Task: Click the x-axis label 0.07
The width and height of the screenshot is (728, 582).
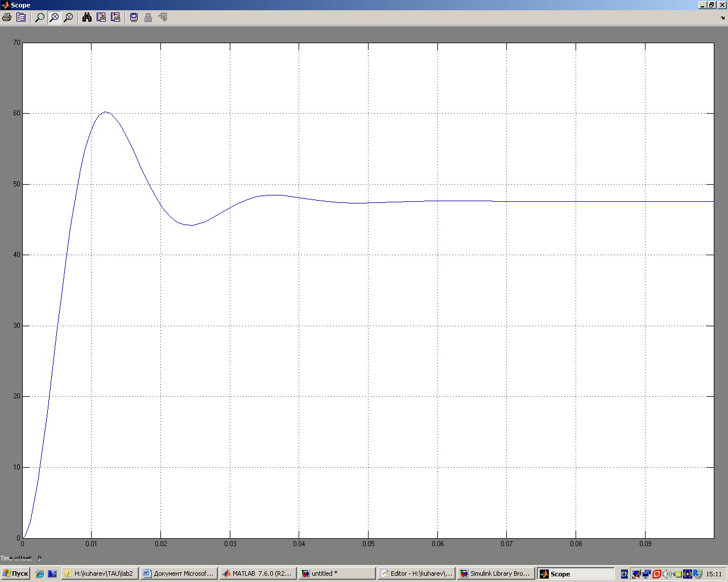Action: point(507,544)
